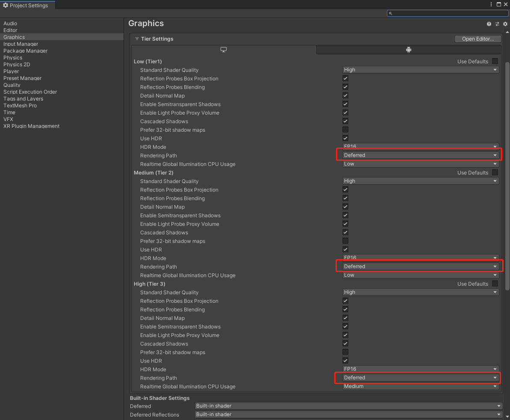Enable Tier1 Prefer 32-bit shadow maps

(x=345, y=130)
